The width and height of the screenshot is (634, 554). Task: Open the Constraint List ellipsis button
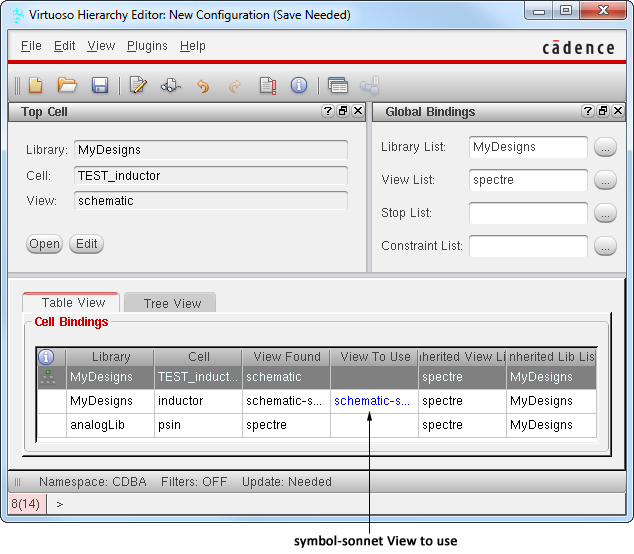(x=605, y=246)
